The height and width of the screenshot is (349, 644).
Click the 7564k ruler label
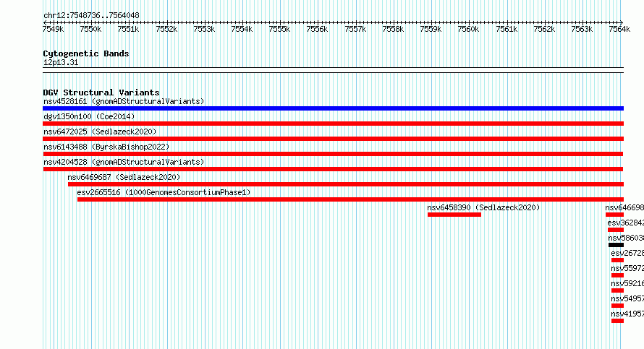pyautogui.click(x=619, y=29)
